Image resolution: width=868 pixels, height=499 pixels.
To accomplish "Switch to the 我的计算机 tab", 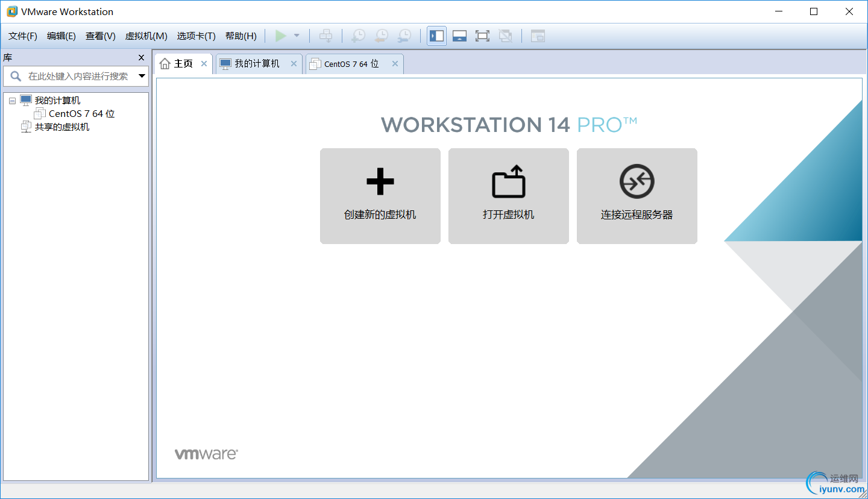I will 257,64.
